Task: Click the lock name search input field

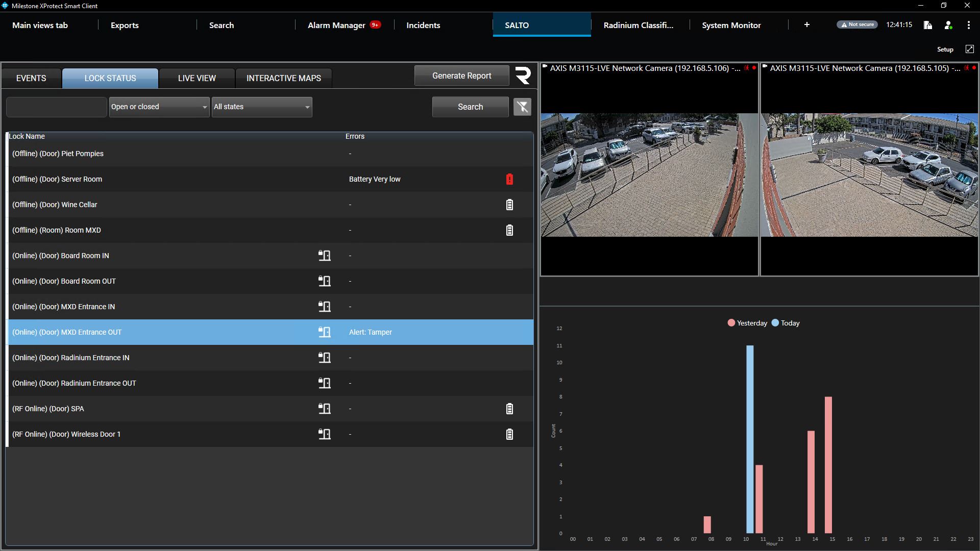Action: pos(56,107)
